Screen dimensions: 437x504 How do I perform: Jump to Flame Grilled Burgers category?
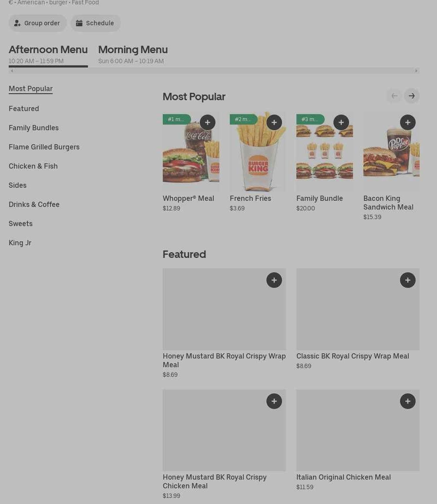44,147
